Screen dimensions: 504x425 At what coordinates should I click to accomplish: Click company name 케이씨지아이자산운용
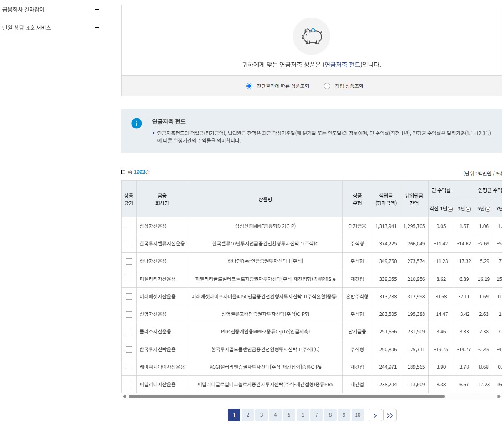tap(162, 367)
